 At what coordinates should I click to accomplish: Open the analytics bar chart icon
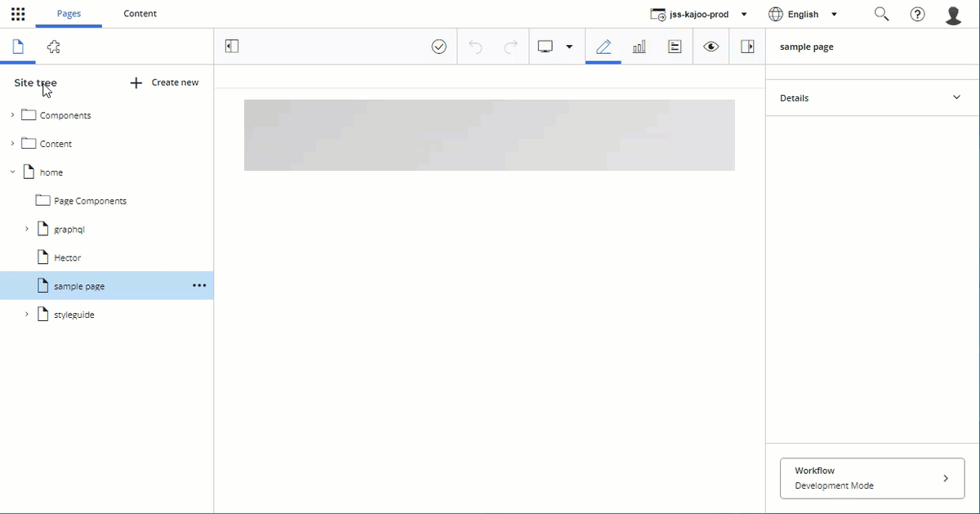639,47
